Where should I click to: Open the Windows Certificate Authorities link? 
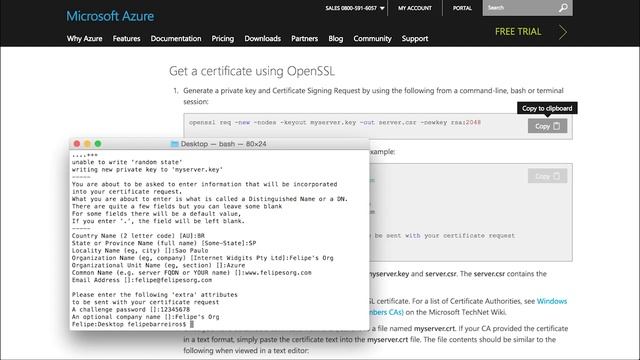pyautogui.click(x=552, y=301)
